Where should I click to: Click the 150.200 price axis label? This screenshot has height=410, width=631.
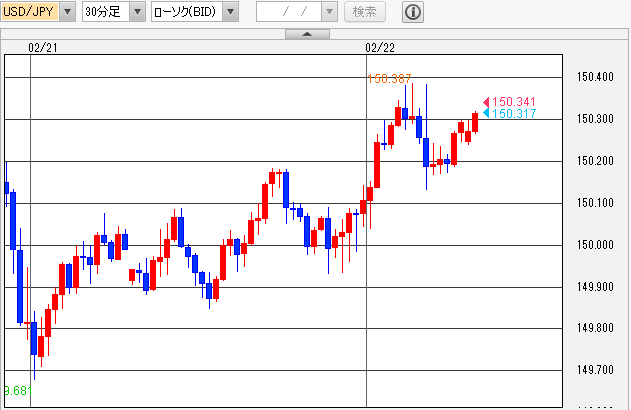595,161
